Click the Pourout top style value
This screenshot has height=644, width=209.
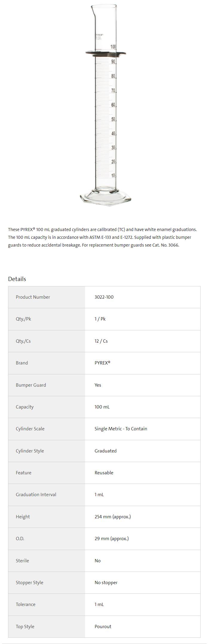click(x=103, y=626)
